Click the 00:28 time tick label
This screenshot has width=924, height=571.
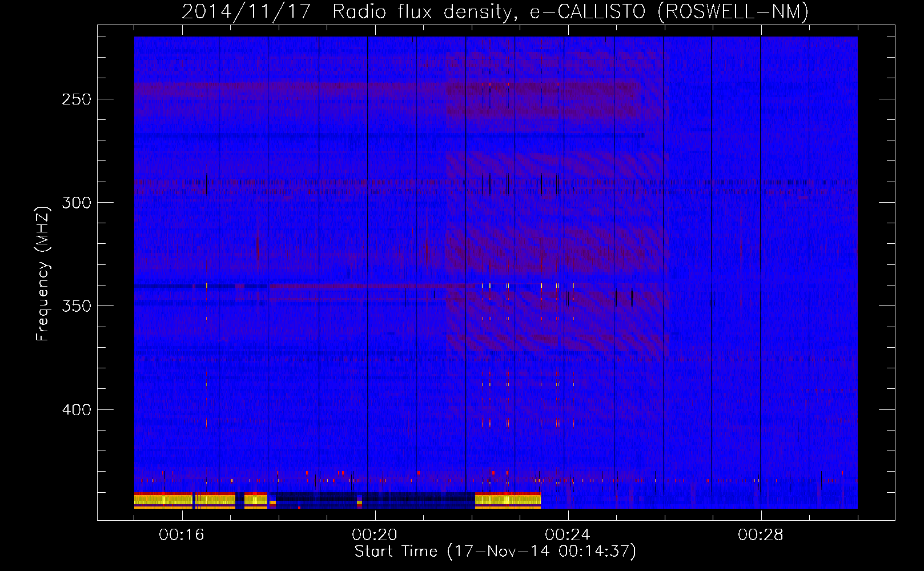[x=761, y=534]
